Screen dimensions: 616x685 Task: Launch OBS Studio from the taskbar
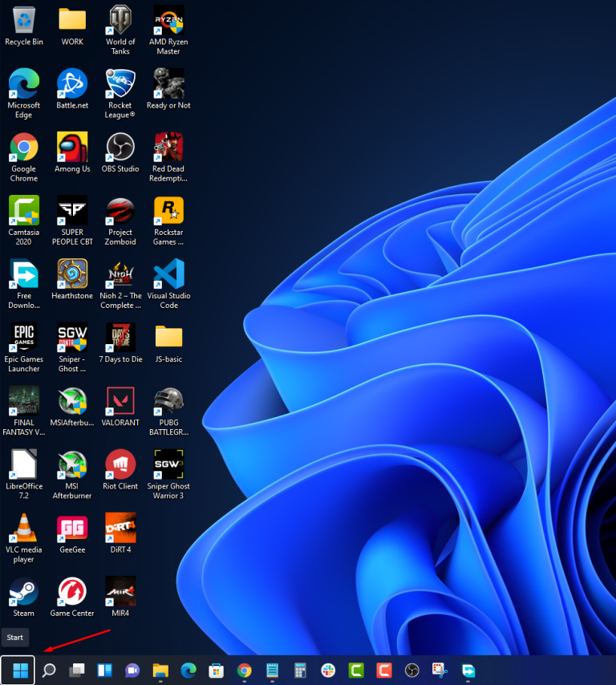[x=412, y=670]
